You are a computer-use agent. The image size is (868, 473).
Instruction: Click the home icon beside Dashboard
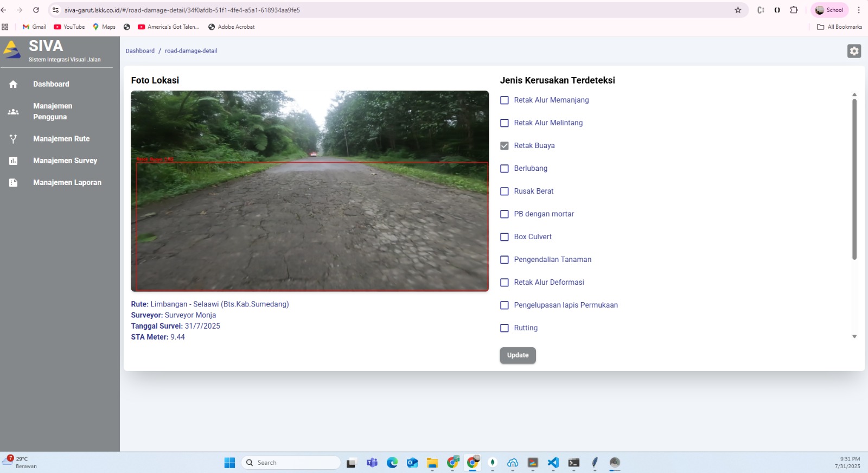(14, 84)
